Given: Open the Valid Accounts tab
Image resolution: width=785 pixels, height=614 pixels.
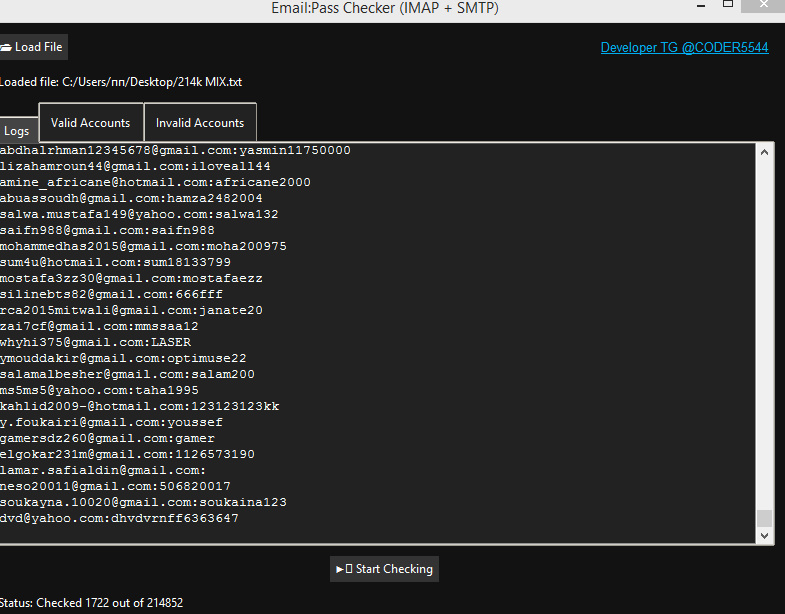Looking at the screenshot, I should (90, 123).
